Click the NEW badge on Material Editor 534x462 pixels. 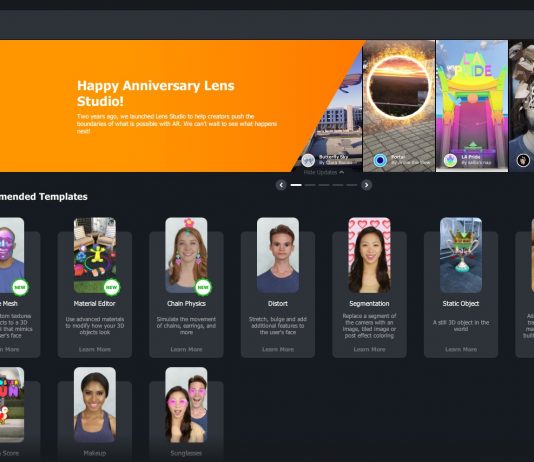tap(111, 287)
